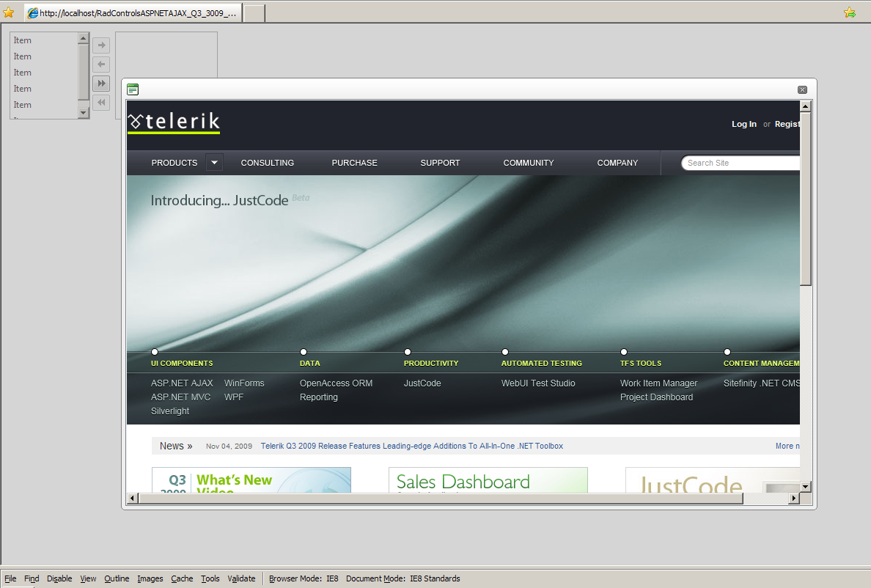Click the add-to-favorites star with arrow
This screenshot has height=588, width=871.
click(x=849, y=12)
